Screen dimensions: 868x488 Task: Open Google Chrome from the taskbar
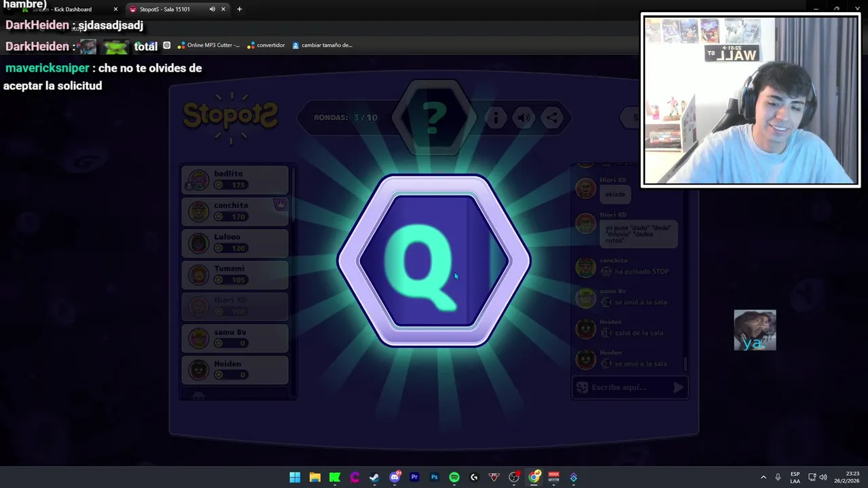coord(534,477)
